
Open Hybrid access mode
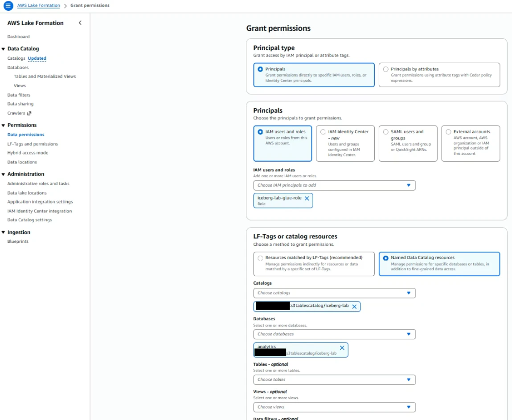click(28, 153)
